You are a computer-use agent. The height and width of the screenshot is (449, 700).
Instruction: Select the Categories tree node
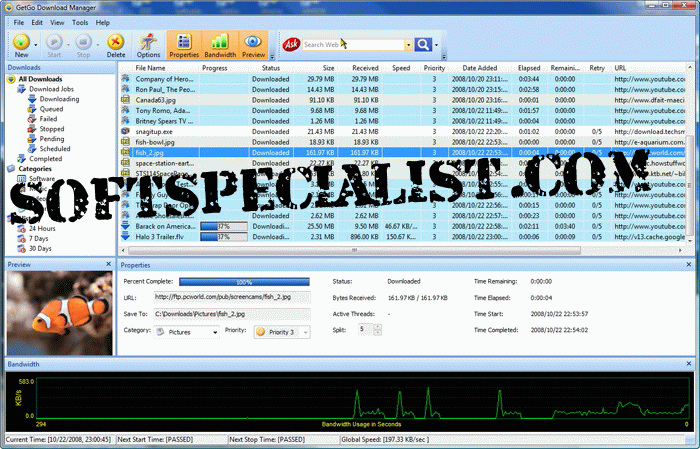pyautogui.click(x=35, y=169)
